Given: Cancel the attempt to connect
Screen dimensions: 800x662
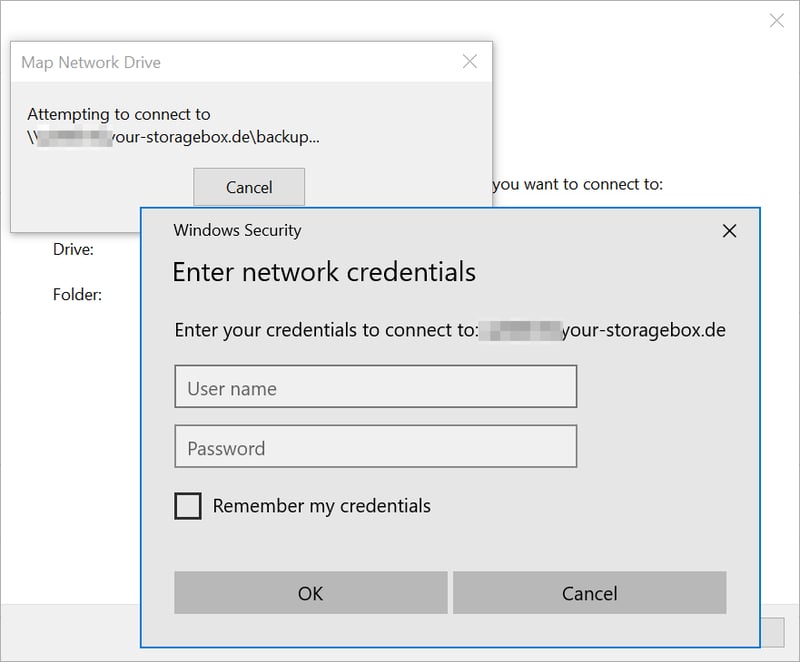Looking at the screenshot, I should tap(249, 187).
